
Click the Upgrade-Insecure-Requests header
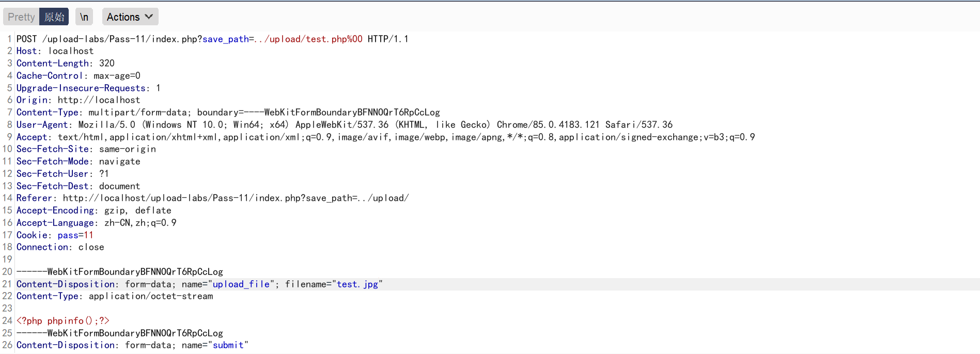88,88
